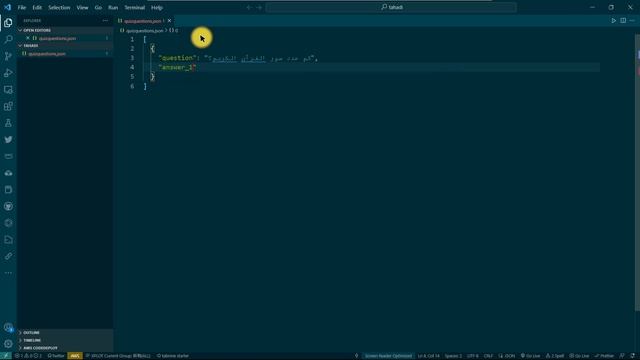Open the Source Control view
The width and height of the screenshot is (640, 360).
coord(8,56)
